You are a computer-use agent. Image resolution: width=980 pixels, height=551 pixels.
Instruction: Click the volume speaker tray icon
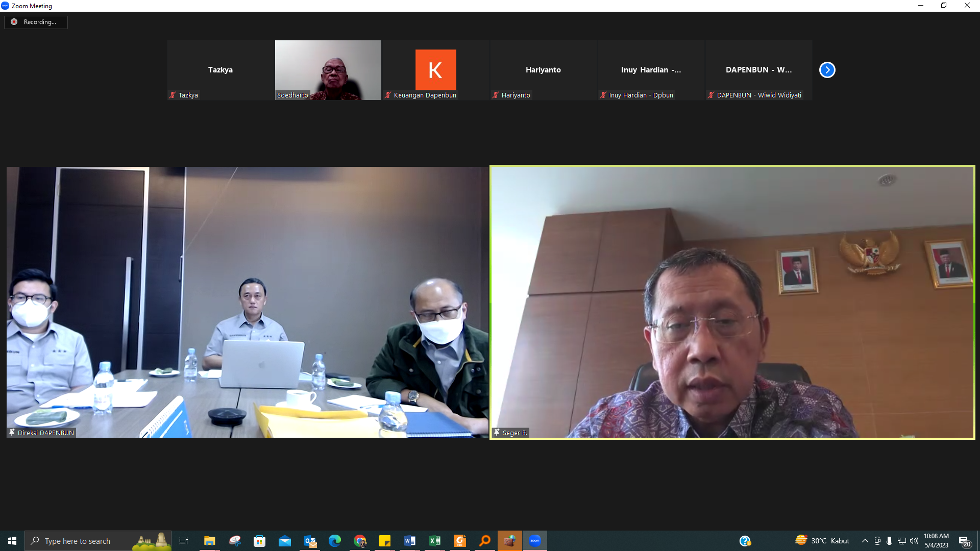pyautogui.click(x=914, y=541)
